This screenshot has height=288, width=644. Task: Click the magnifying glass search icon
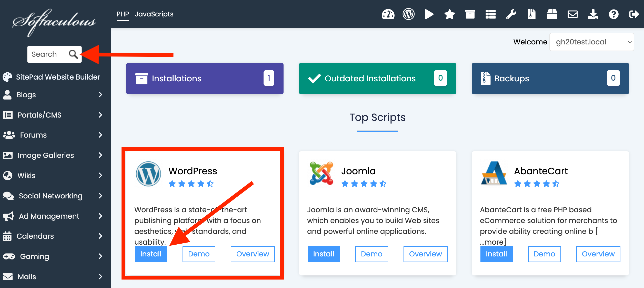(x=73, y=54)
